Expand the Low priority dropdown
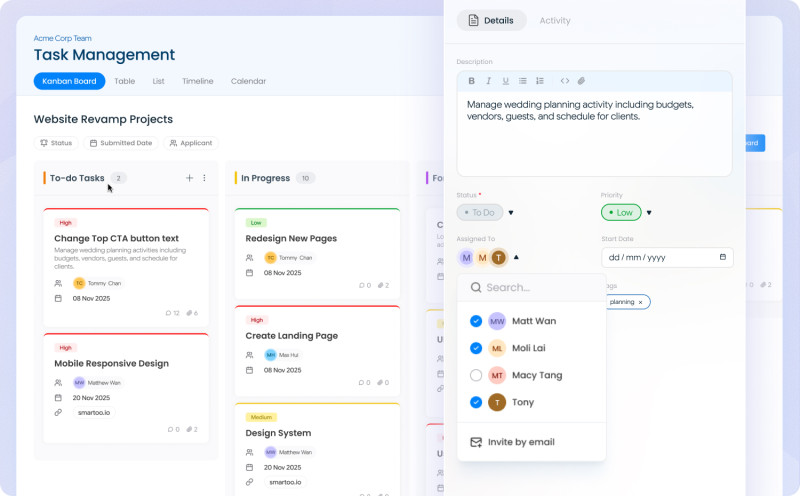Image resolution: width=800 pixels, height=496 pixels. tap(649, 213)
